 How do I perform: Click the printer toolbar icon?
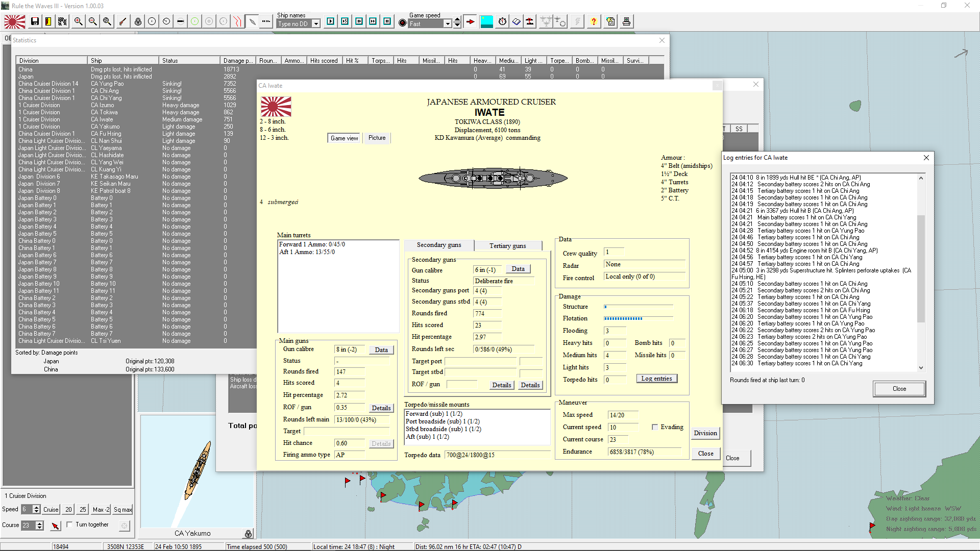(x=626, y=21)
